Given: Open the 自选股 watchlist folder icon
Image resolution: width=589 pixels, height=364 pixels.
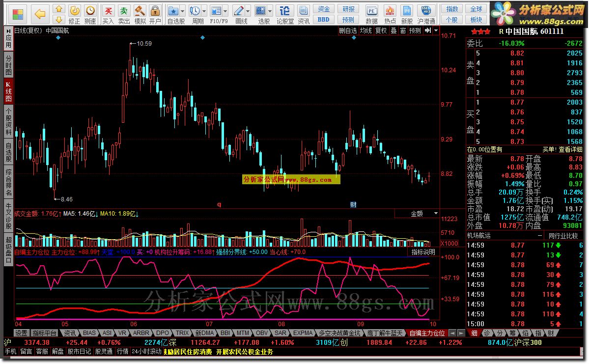Looking at the screenshot, I should (173, 11).
